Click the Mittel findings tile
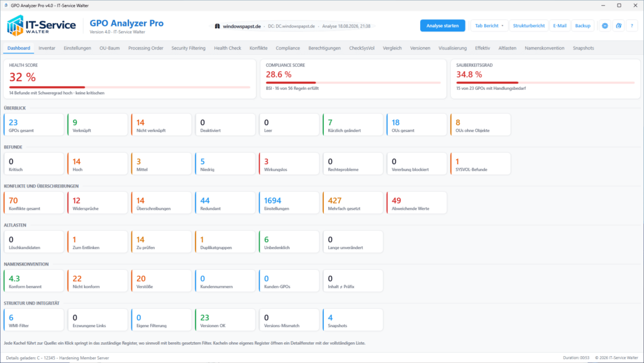Viewport: 644px width, 363px height. tap(162, 164)
